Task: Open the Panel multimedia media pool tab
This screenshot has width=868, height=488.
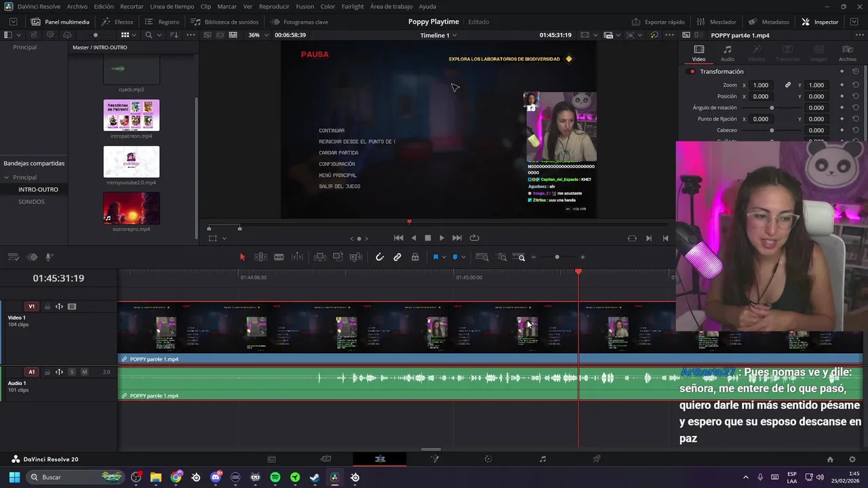Action: click(60, 22)
